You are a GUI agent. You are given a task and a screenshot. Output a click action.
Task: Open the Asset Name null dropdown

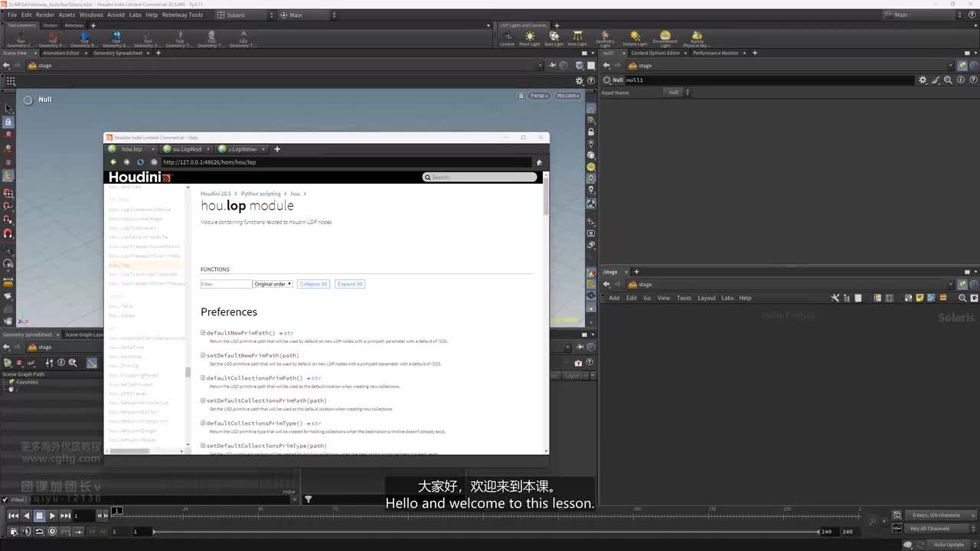[677, 93]
